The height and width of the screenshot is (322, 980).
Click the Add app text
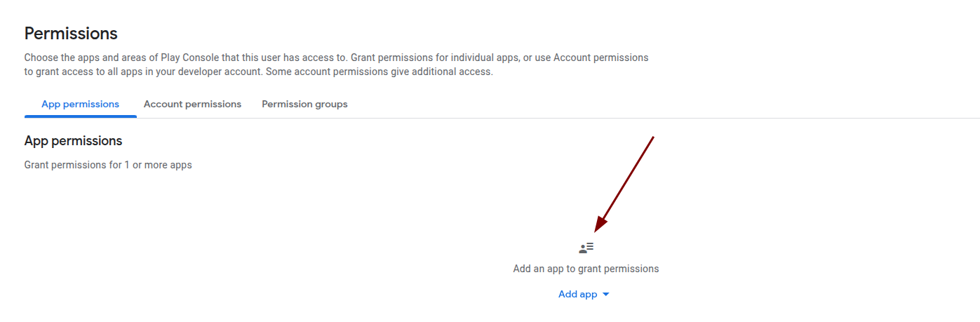pyautogui.click(x=577, y=295)
